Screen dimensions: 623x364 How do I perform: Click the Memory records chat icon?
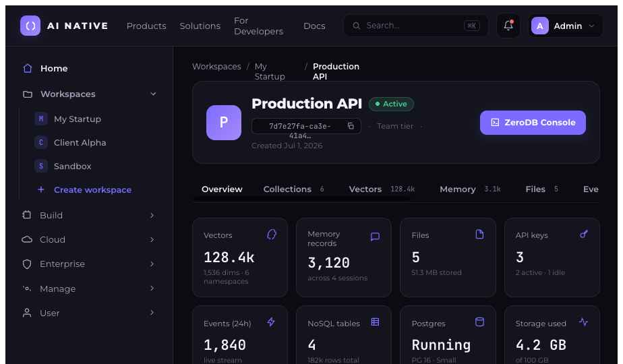coord(375,237)
